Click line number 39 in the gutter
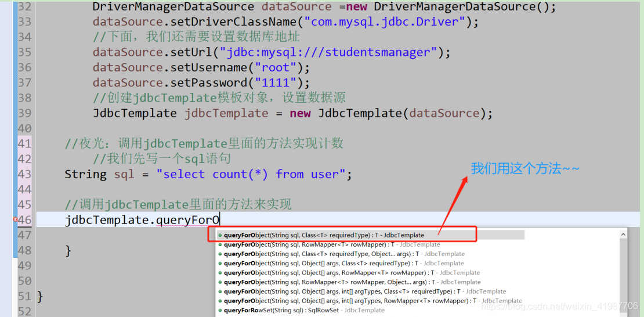This screenshot has height=317, width=644. pos(24,113)
